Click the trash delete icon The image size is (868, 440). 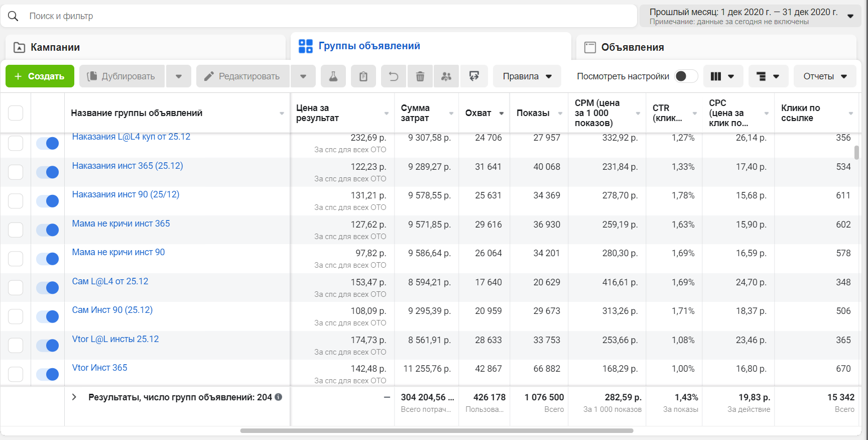(420, 76)
